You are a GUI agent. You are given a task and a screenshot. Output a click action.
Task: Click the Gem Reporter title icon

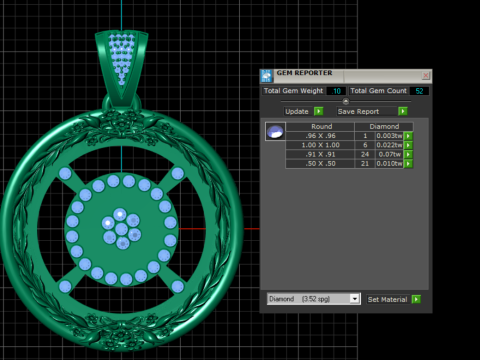(266, 76)
